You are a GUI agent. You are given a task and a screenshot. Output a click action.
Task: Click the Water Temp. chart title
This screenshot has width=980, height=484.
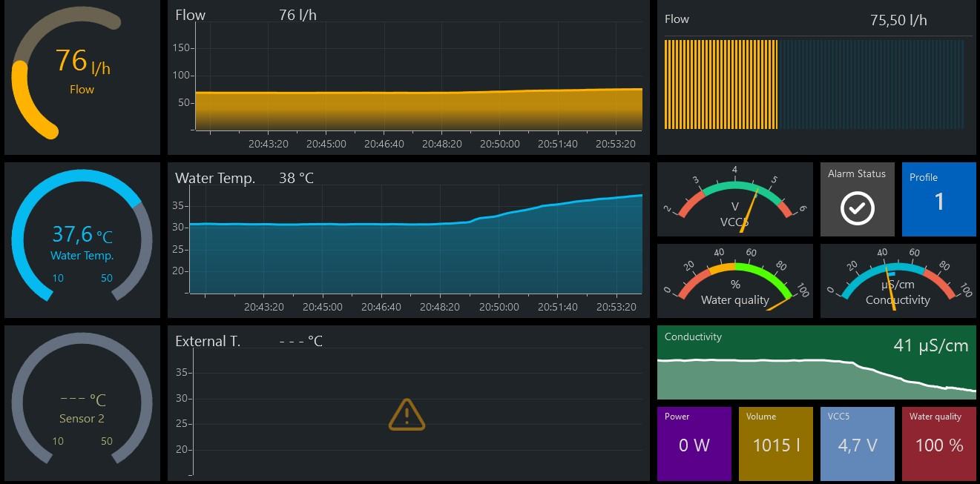(x=215, y=179)
